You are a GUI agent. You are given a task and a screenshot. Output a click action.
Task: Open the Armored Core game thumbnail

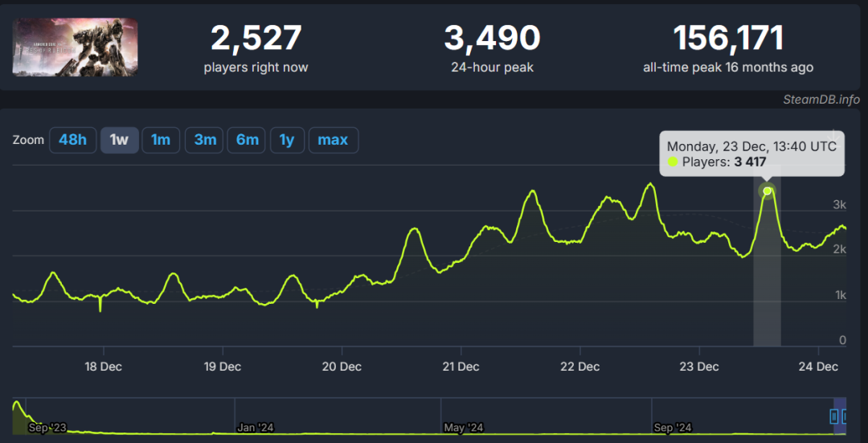point(75,47)
